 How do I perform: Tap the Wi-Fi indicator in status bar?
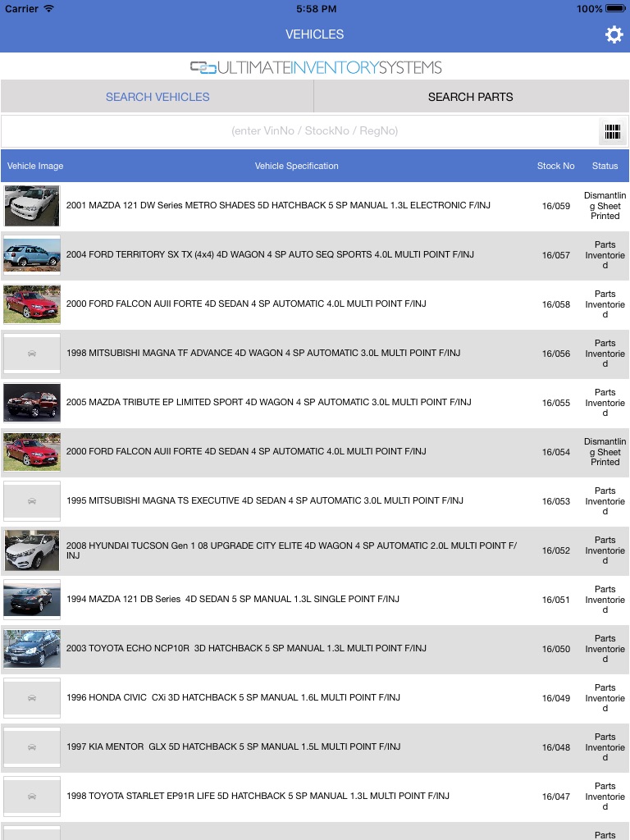point(48,8)
